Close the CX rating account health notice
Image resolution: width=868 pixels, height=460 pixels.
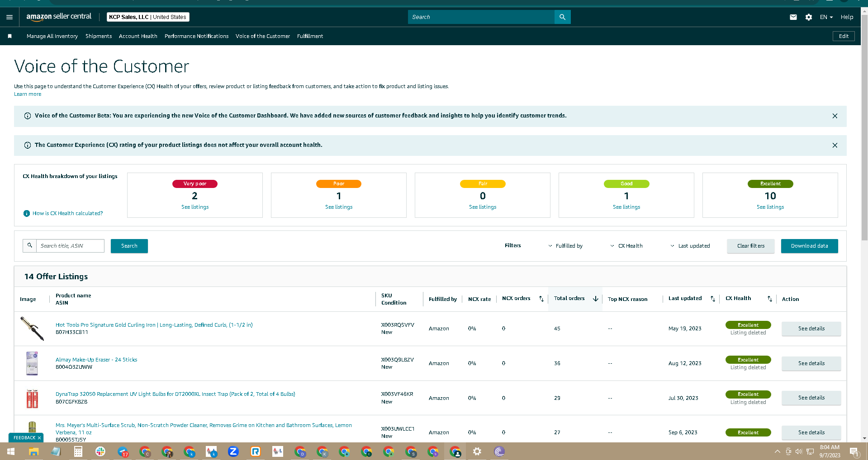(835, 146)
